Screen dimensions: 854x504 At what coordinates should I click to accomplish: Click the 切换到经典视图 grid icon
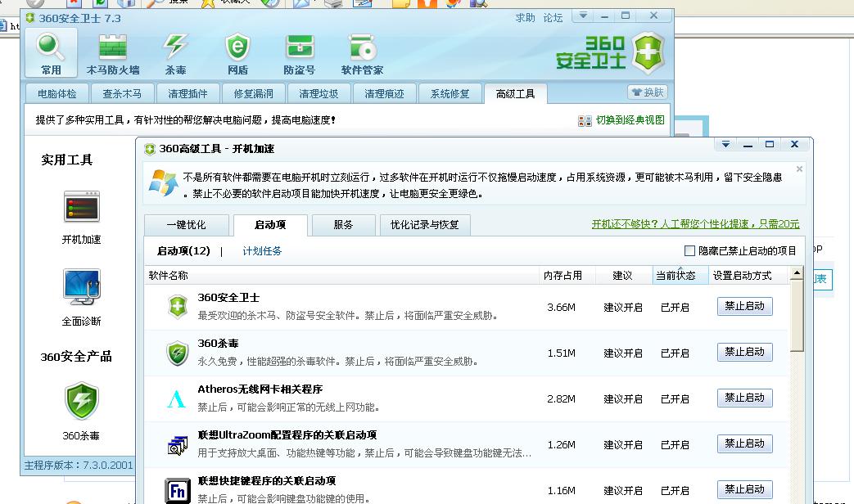(x=585, y=121)
